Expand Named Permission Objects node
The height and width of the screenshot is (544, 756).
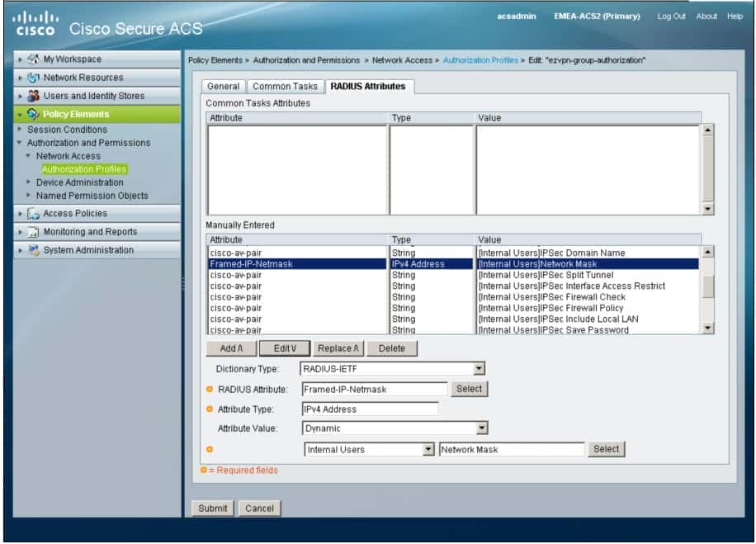click(28, 196)
